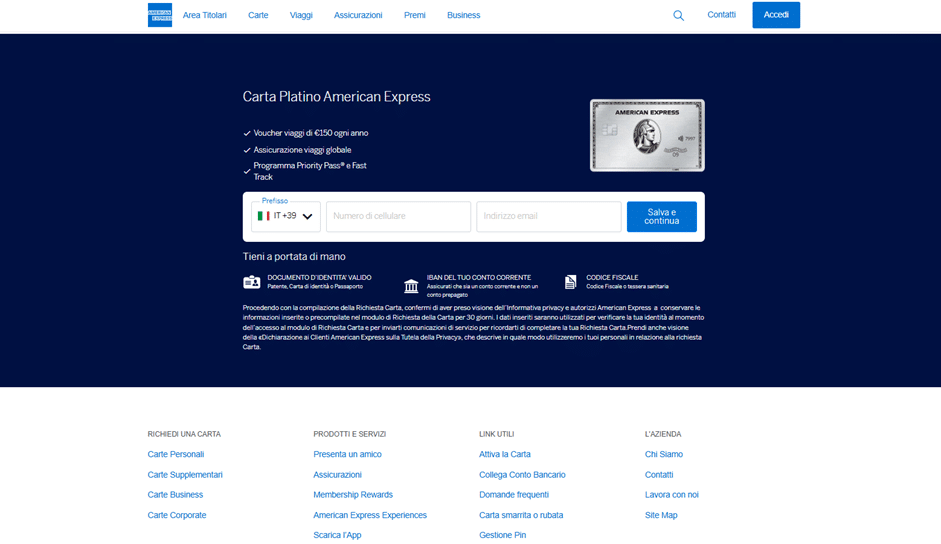The height and width of the screenshot is (544, 941).
Task: Open Attiva la Carta link
Action: (505, 454)
